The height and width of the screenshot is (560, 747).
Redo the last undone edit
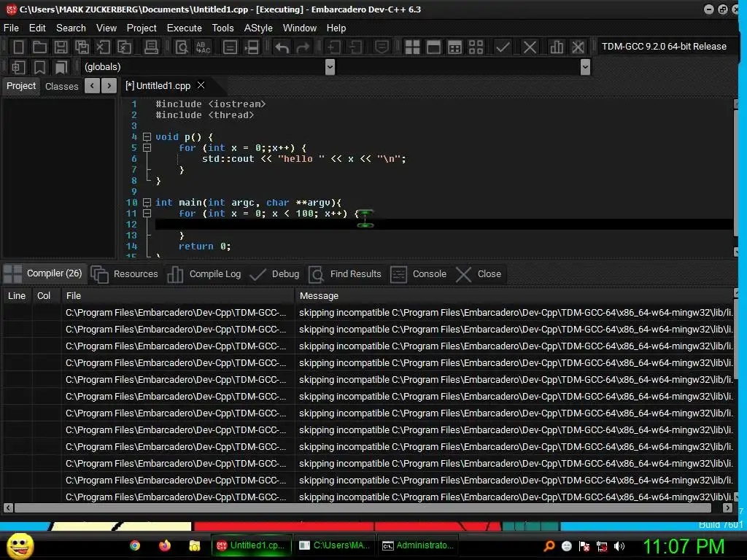[x=303, y=47]
